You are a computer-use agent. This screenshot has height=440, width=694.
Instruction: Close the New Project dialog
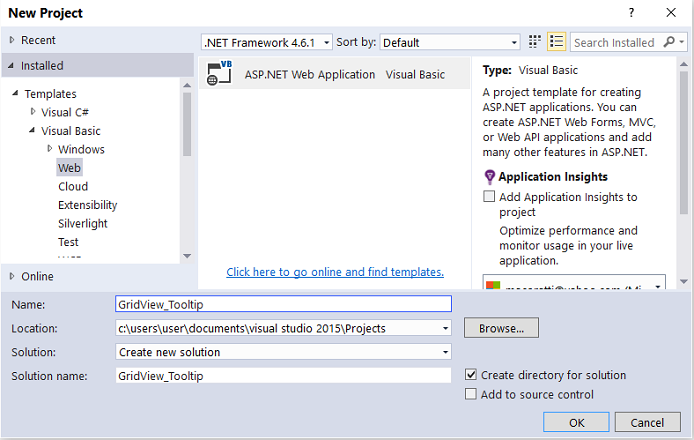(671, 12)
